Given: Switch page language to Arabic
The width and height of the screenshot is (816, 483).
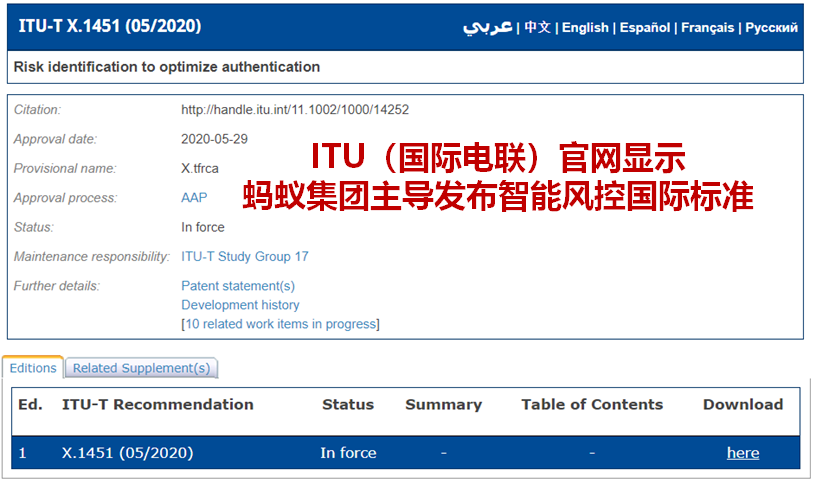Looking at the screenshot, I should click(x=487, y=27).
